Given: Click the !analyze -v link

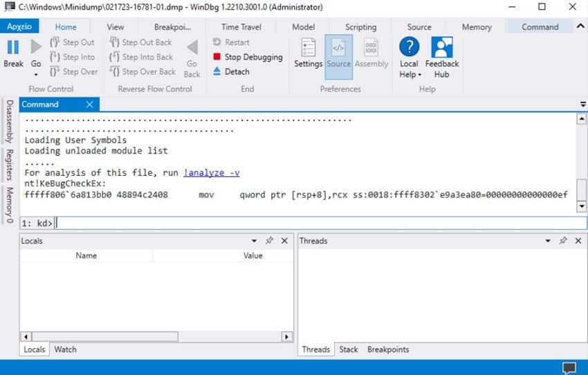Looking at the screenshot, I should (212, 172).
